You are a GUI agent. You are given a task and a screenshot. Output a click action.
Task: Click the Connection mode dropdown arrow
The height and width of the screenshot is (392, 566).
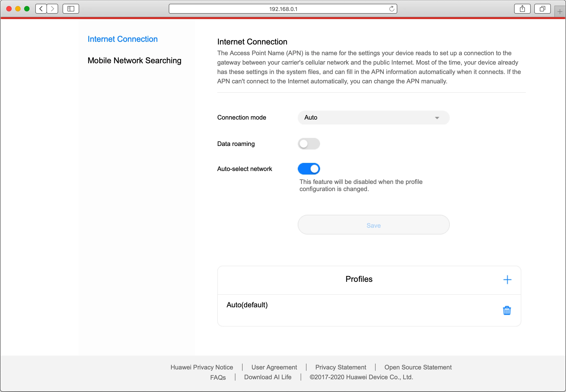pos(437,118)
